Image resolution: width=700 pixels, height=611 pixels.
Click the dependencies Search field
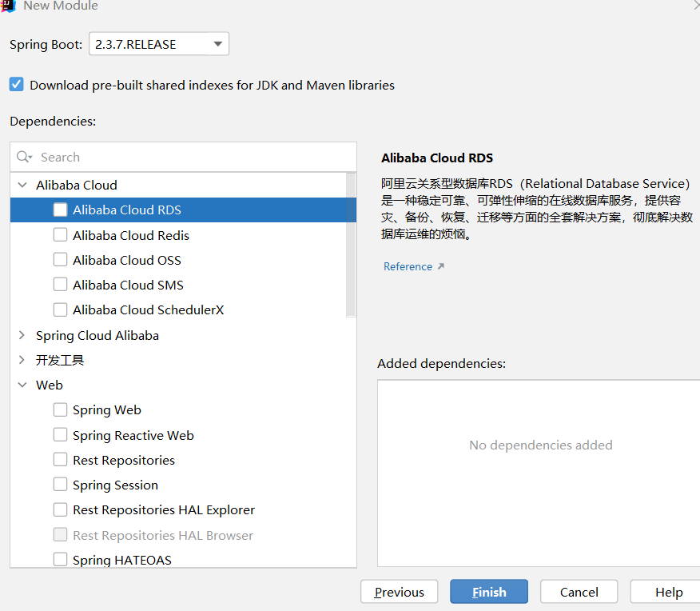point(183,158)
